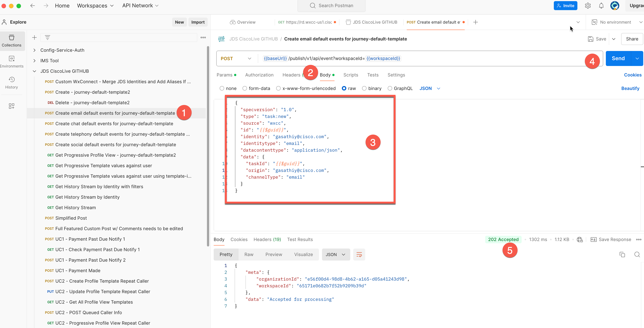Click the wrap lines icon in response
Screen dimensions: 644x328
click(359, 254)
